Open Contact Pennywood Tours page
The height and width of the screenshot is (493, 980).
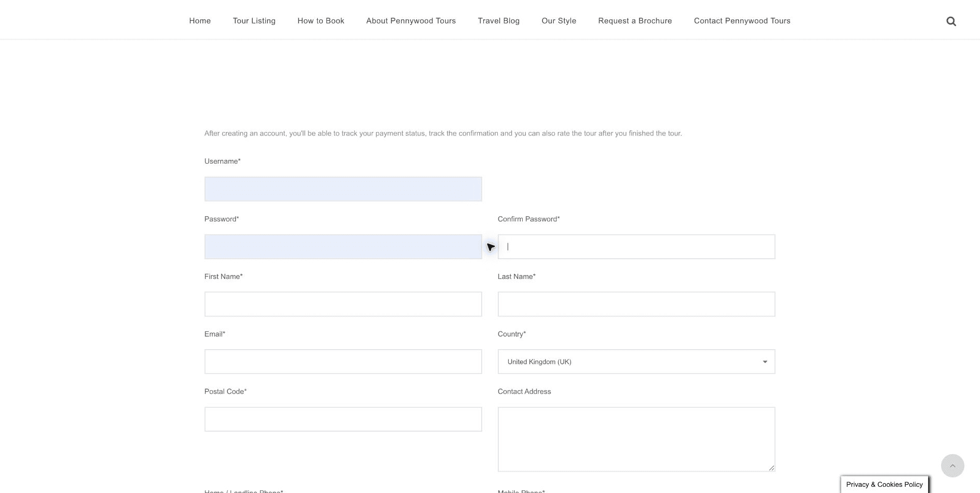tap(742, 21)
